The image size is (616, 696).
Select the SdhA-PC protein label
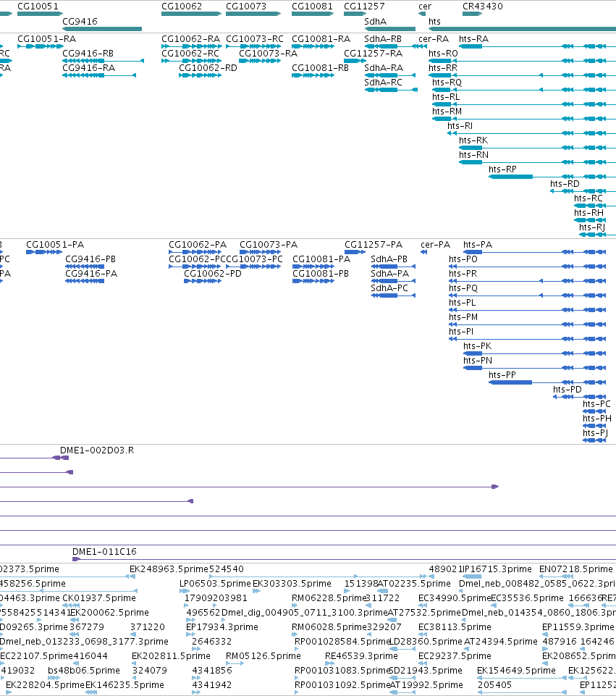tap(389, 288)
